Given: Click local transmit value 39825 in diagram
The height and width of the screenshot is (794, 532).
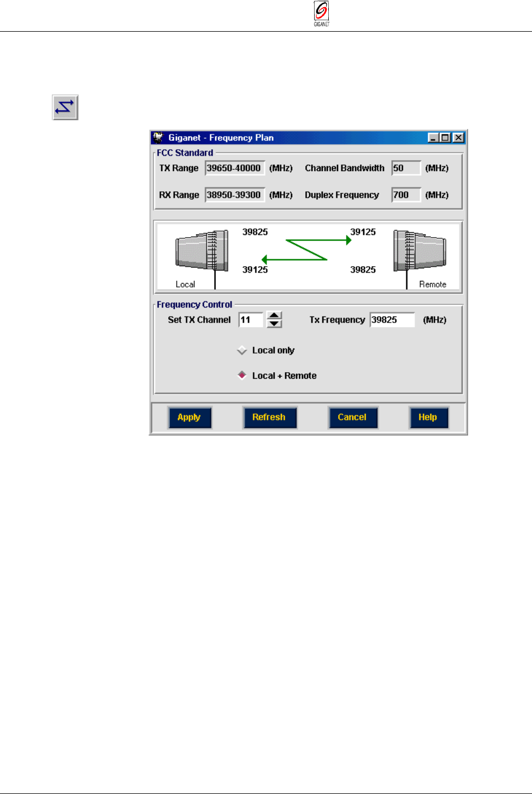Looking at the screenshot, I should pos(255,232).
